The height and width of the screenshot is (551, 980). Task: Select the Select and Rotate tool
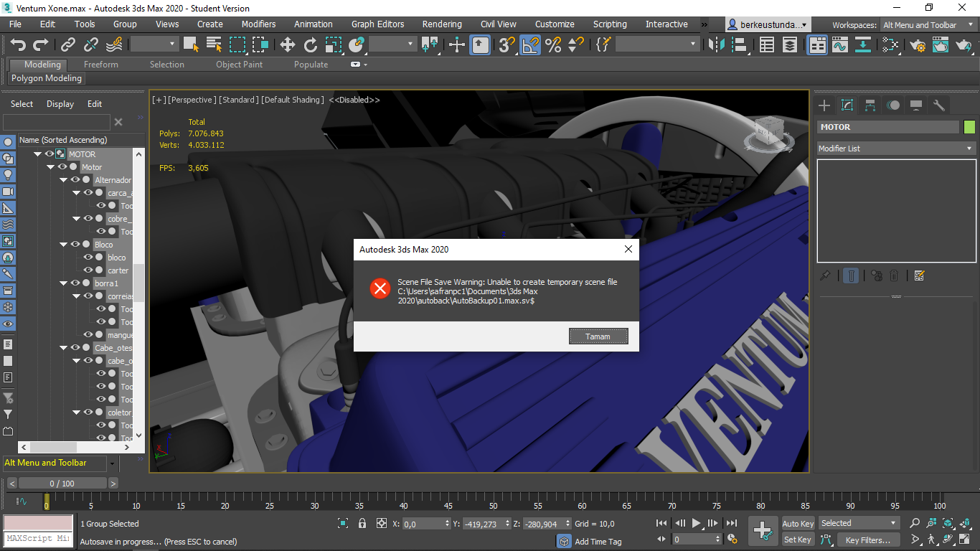pos(308,44)
